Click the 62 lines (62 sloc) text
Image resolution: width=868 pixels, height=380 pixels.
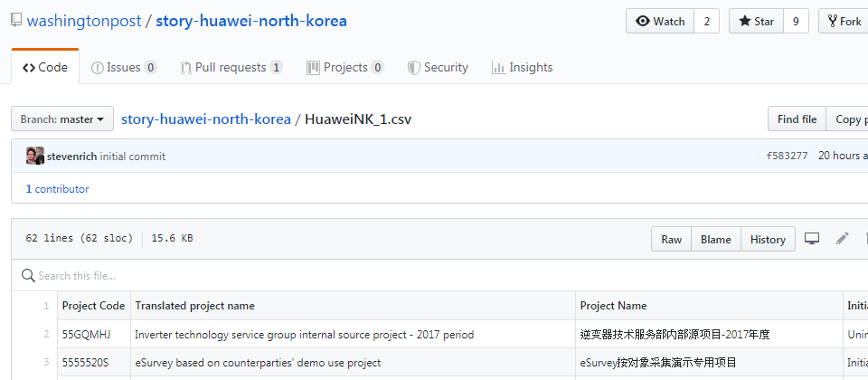(x=80, y=239)
